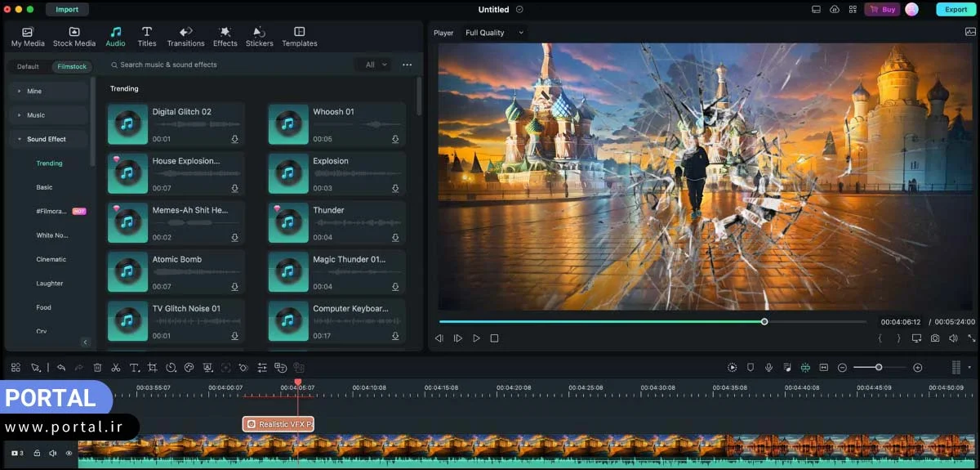
Task: Click the mark-in curly brace icon
Action: 880,338
